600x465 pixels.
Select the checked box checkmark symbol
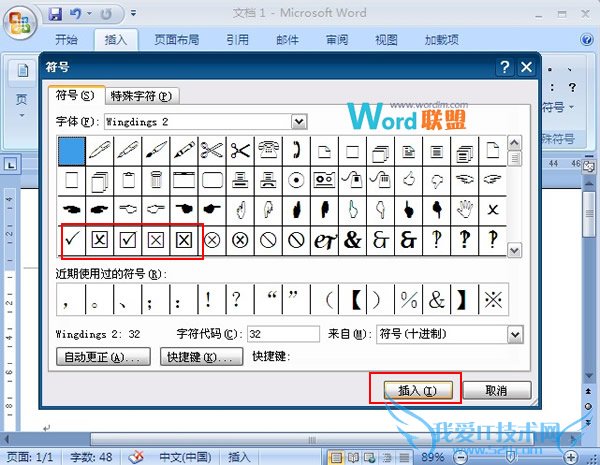point(128,240)
